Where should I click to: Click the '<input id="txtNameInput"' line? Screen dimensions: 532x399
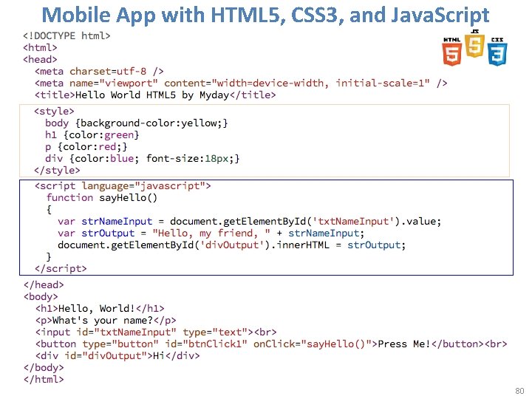point(156,332)
